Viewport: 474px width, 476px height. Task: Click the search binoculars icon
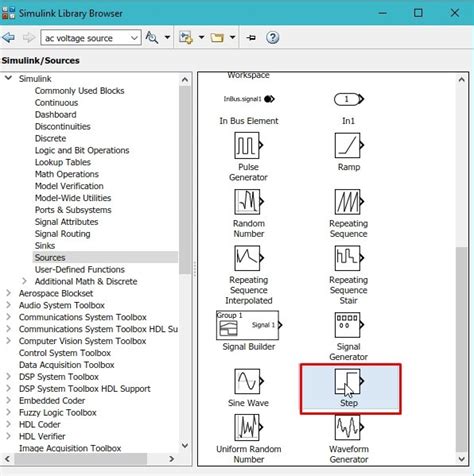[x=152, y=37]
